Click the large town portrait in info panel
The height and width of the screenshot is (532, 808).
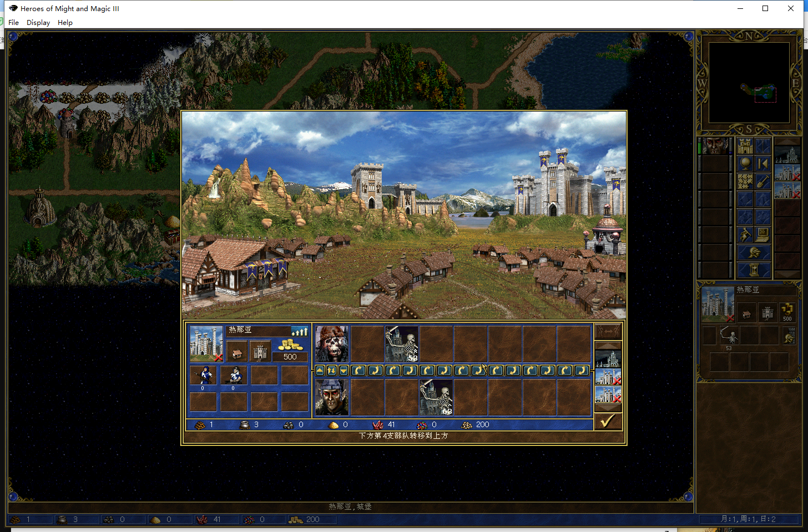point(206,344)
